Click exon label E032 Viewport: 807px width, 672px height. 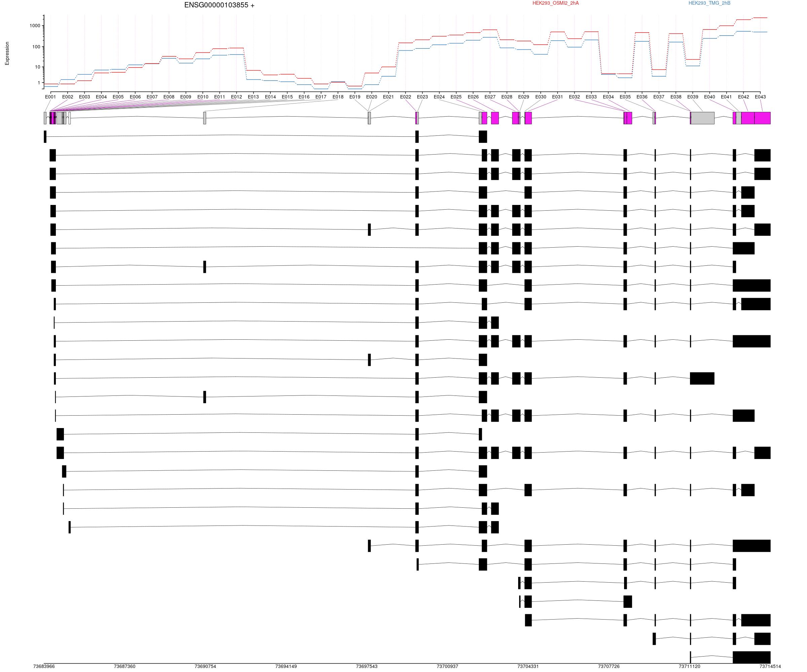[575, 97]
